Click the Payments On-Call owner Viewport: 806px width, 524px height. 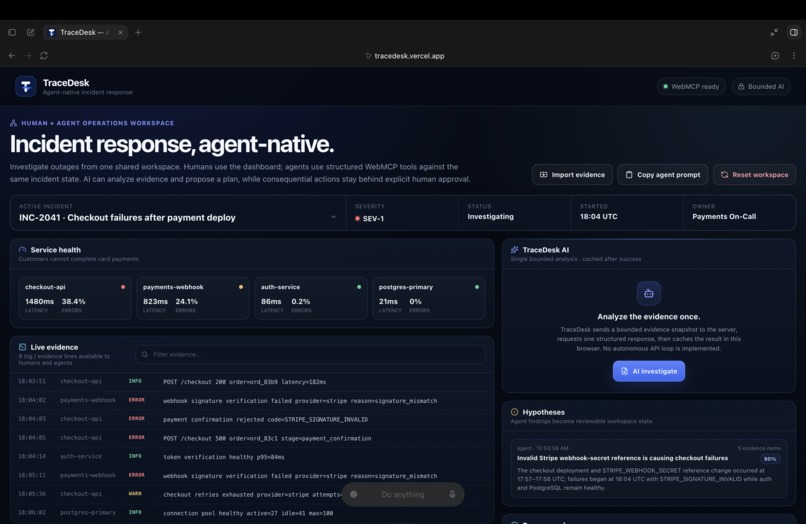pyautogui.click(x=724, y=216)
